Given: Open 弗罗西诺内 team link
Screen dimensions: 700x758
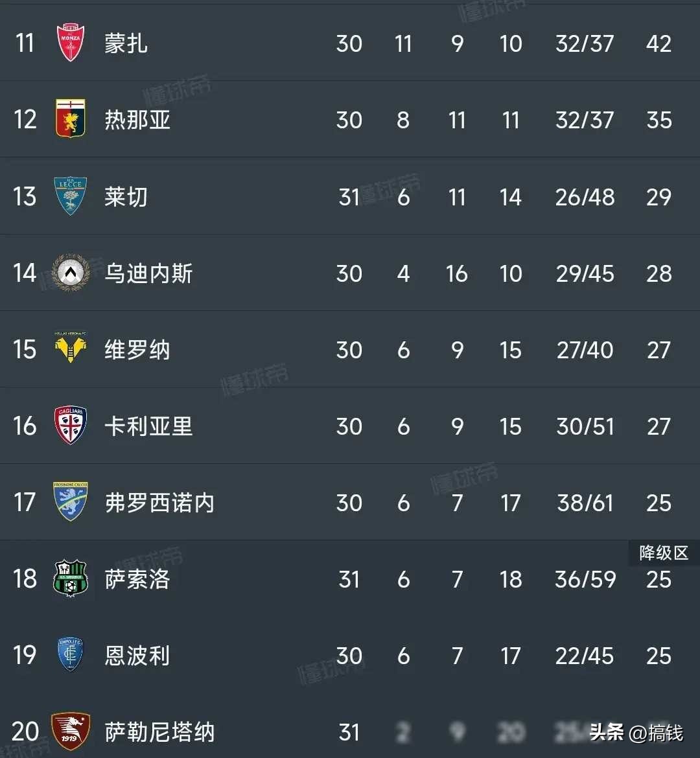Looking at the screenshot, I should pyautogui.click(x=159, y=503).
